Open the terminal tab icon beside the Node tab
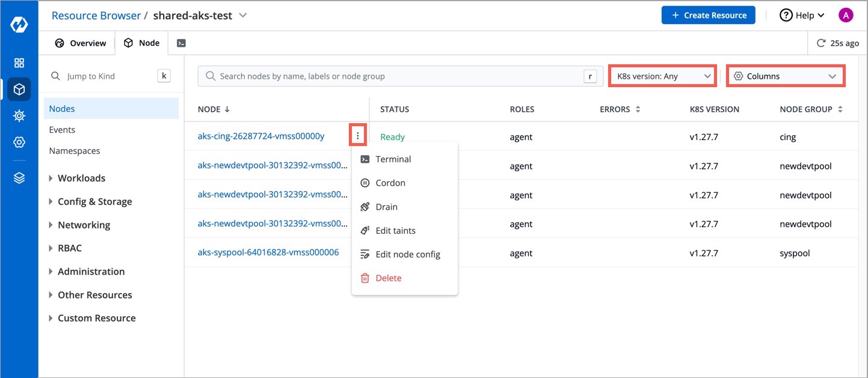 tap(181, 43)
